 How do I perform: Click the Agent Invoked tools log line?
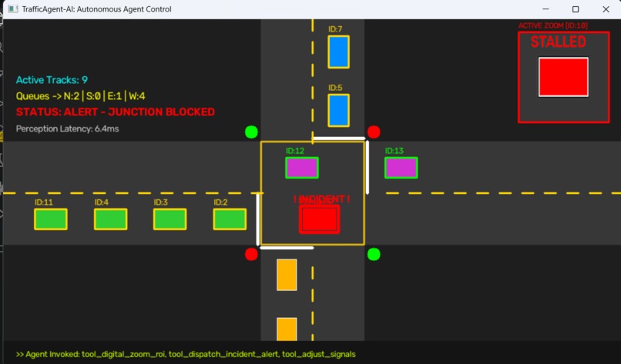coord(186,354)
